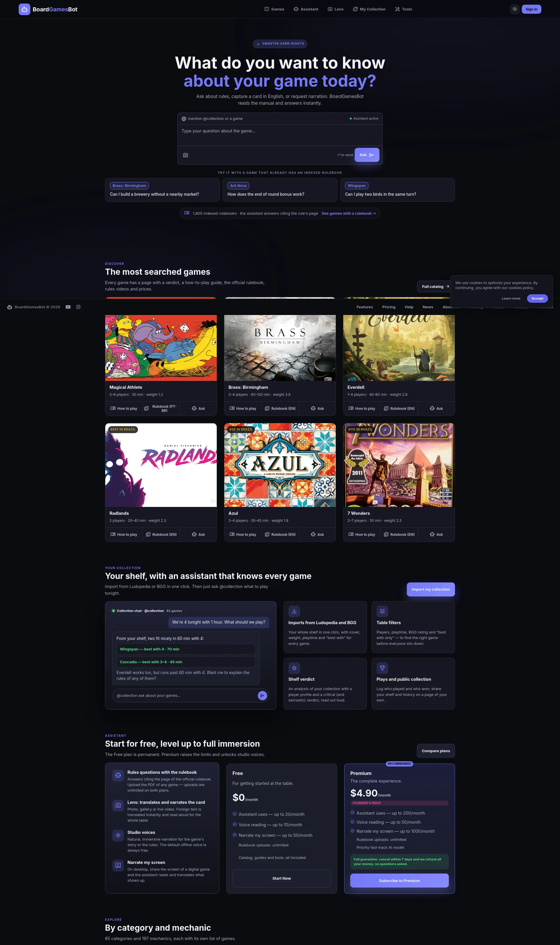Screen dimensions: 560x945
Task: Click the Wingspan suggestion in collection chat
Action: coord(186,649)
